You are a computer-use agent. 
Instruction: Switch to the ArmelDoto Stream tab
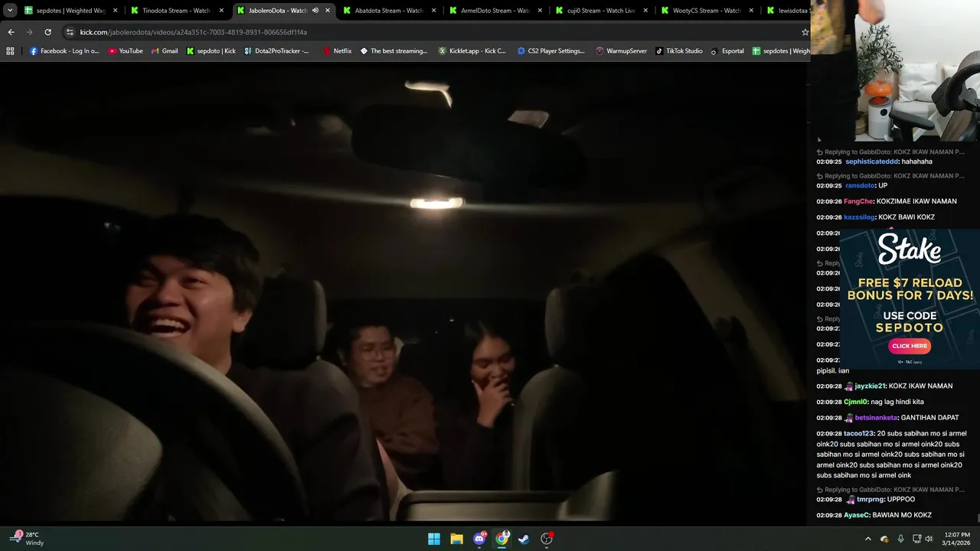click(495, 11)
